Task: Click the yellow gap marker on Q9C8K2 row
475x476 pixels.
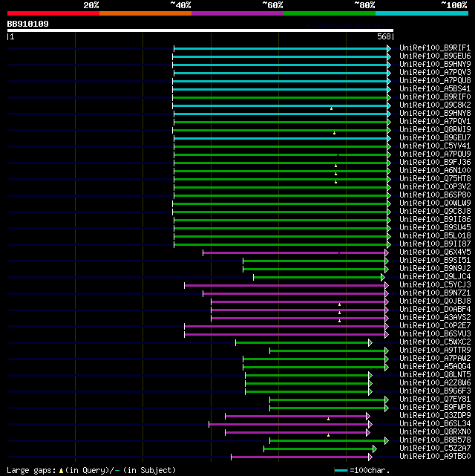Action: pos(331,108)
